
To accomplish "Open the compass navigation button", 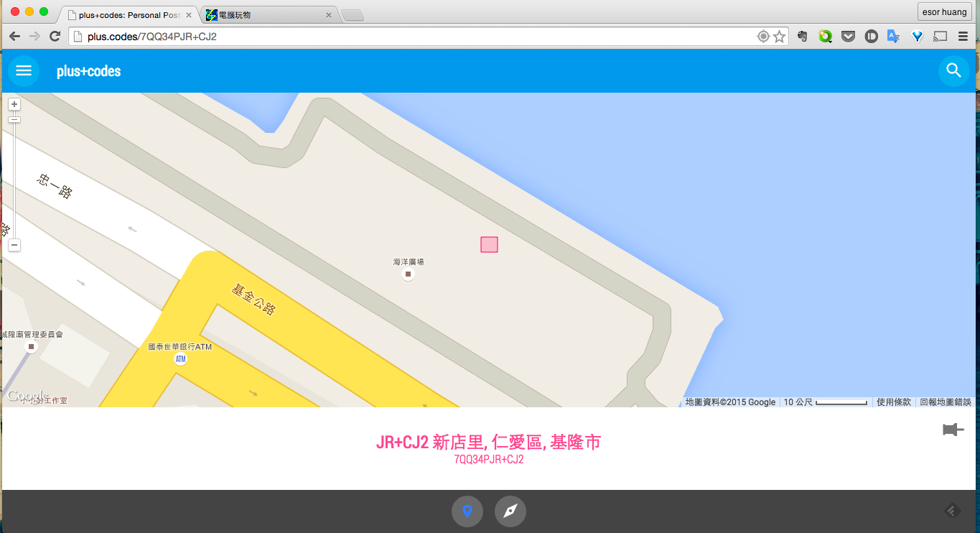I will pyautogui.click(x=510, y=511).
